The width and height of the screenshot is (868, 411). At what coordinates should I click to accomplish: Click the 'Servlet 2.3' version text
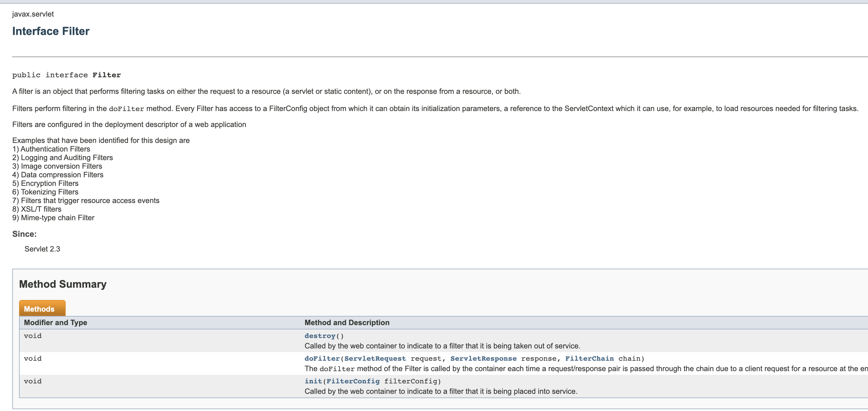click(42, 249)
